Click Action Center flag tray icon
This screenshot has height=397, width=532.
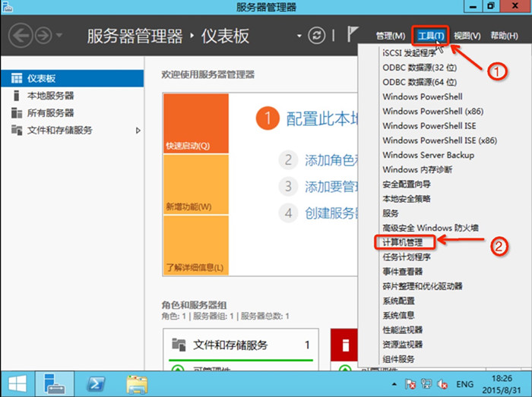tap(410, 384)
